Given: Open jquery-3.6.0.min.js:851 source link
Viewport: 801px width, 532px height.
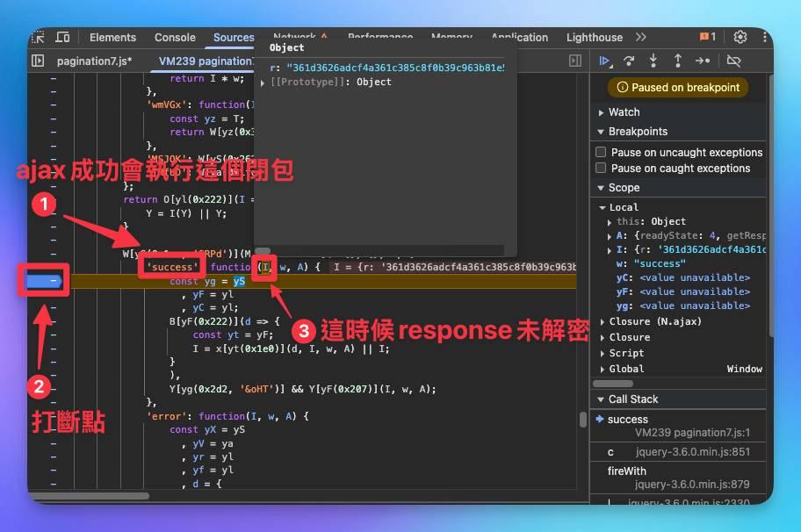Looking at the screenshot, I should coord(693,452).
